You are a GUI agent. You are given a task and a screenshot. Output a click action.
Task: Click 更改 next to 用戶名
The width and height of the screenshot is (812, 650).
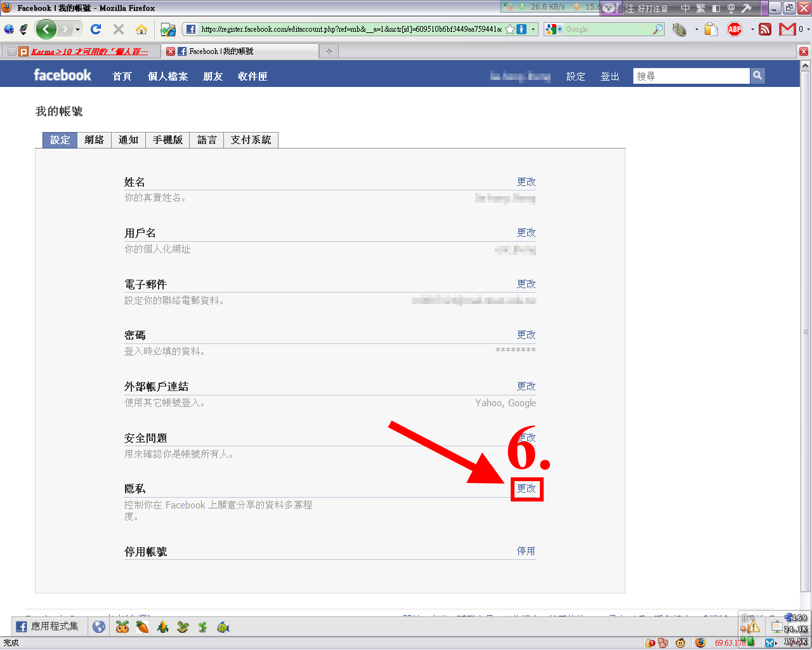[x=526, y=232]
